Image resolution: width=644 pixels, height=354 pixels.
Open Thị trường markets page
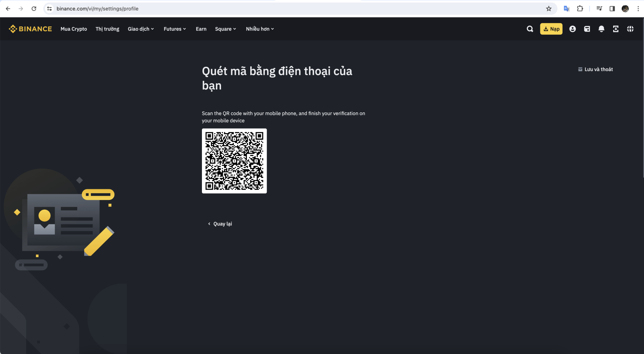[x=107, y=29]
